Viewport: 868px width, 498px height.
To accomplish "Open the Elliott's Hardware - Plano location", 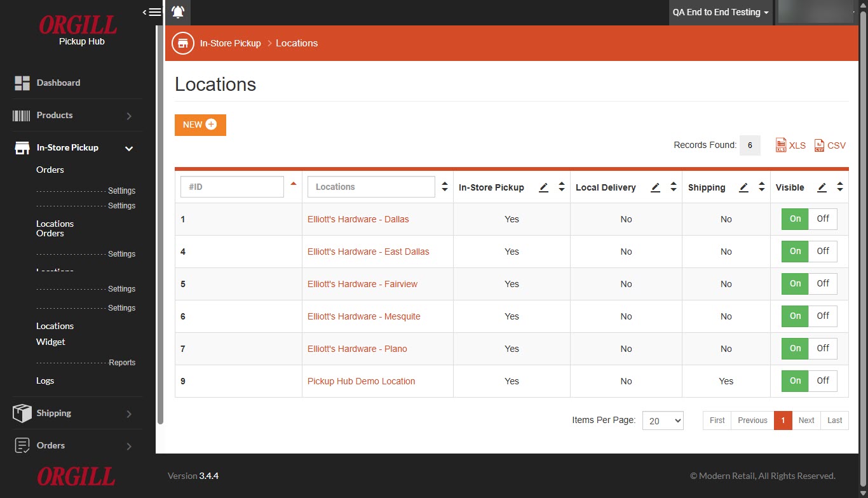I will 358,349.
